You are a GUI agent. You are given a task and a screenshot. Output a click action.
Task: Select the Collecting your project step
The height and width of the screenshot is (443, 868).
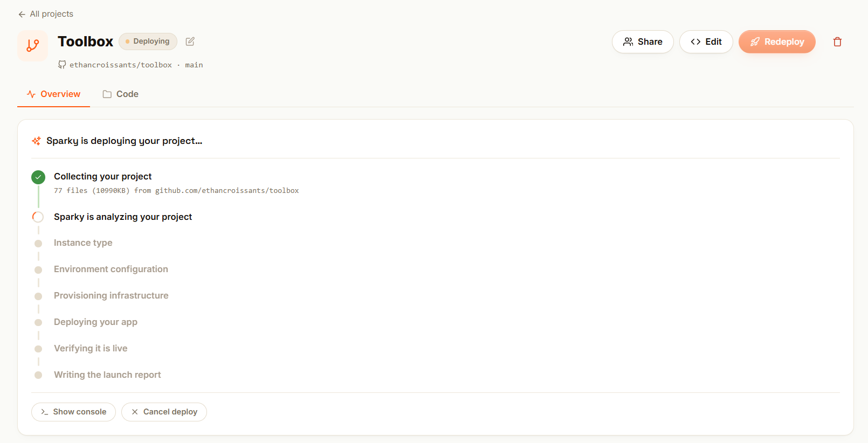pyautogui.click(x=103, y=176)
